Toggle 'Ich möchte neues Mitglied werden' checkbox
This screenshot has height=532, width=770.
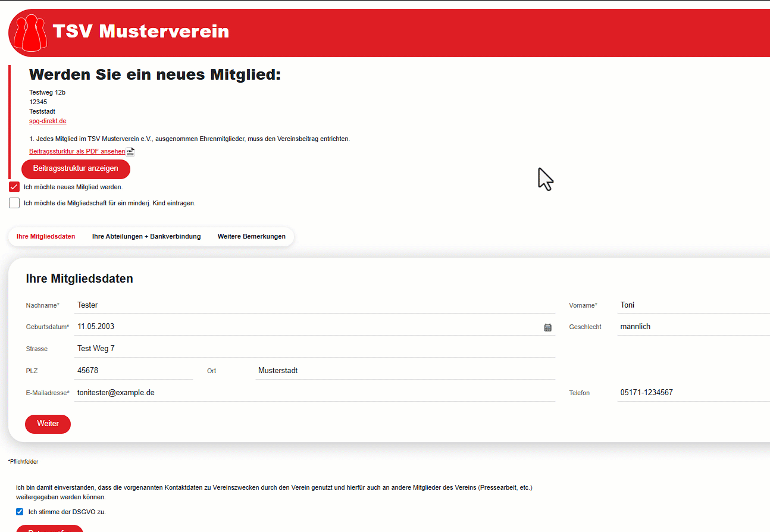tap(14, 187)
